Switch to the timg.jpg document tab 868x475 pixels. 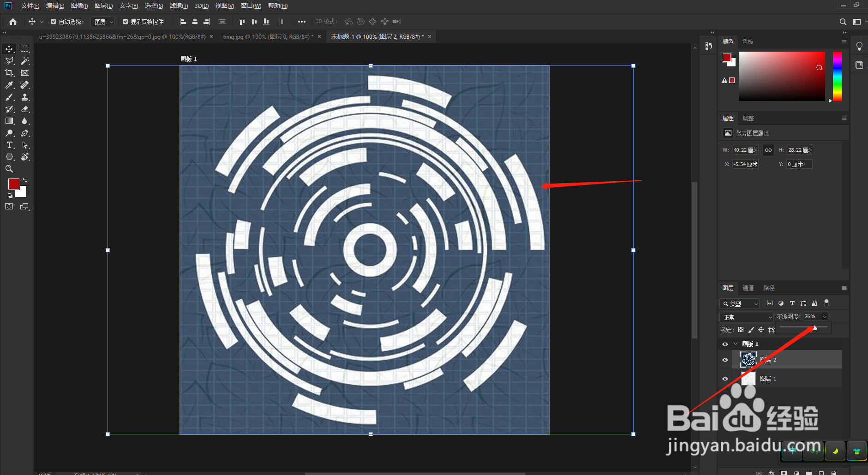click(268, 37)
